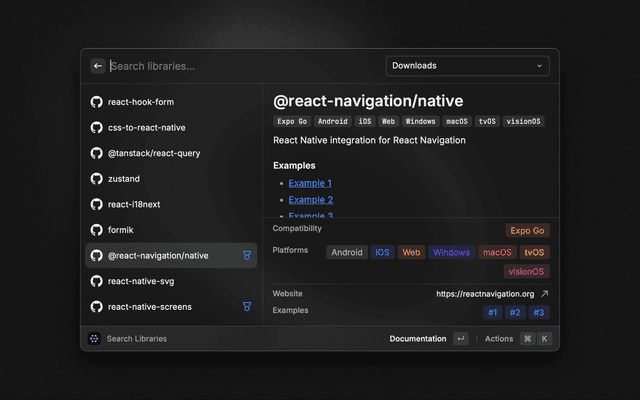Screen dimensions: 640x400
Task: Click the #2 examples badge
Action: tap(515, 313)
